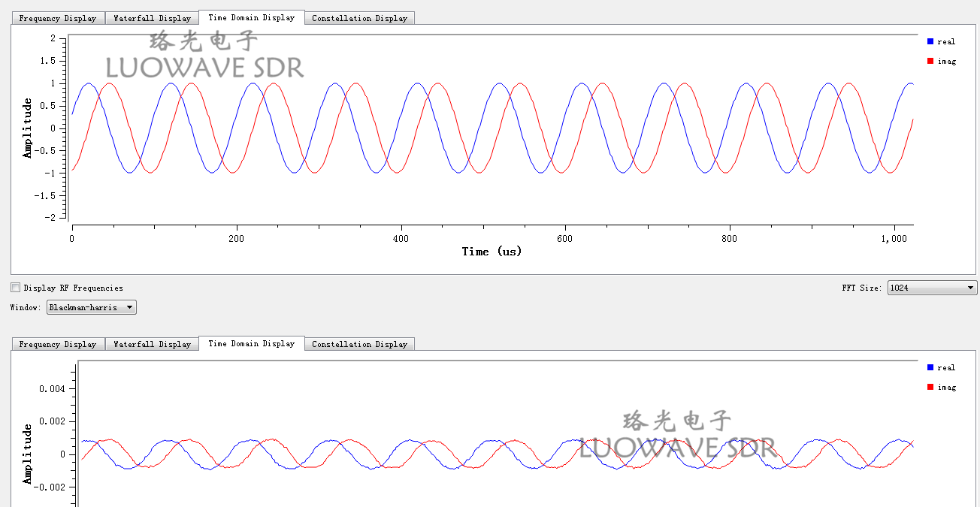Open the FFT Size dropdown showing 1024

coord(932,288)
